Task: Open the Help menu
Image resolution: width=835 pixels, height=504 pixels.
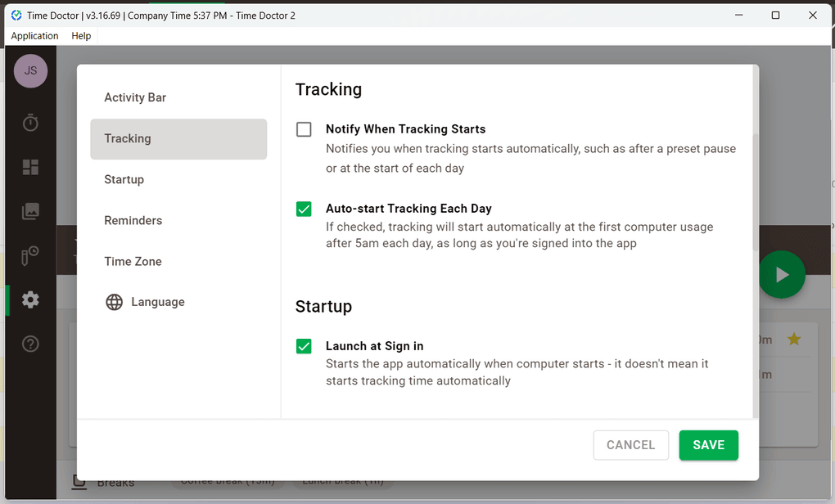Action: point(81,36)
